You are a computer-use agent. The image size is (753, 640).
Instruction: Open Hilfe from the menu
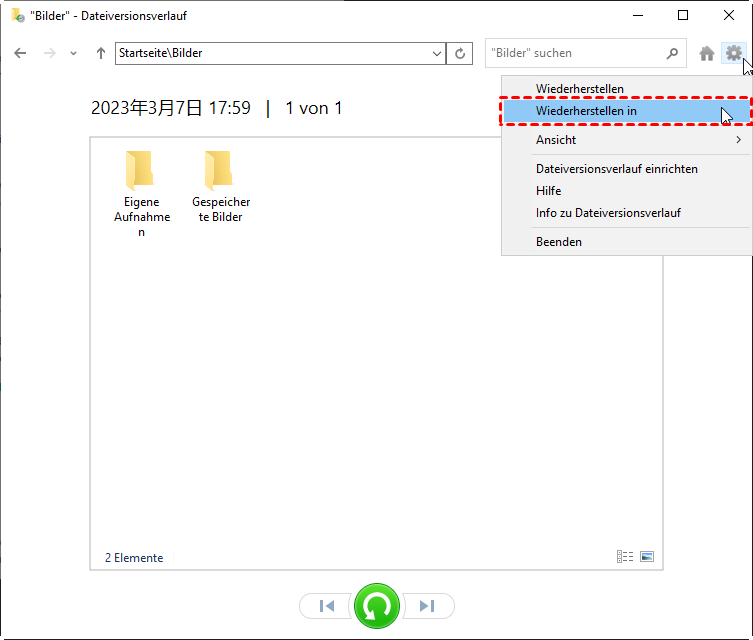[626, 191]
